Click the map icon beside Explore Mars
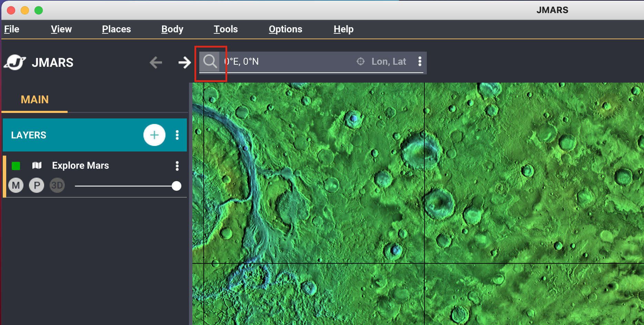644x325 pixels. tap(37, 166)
